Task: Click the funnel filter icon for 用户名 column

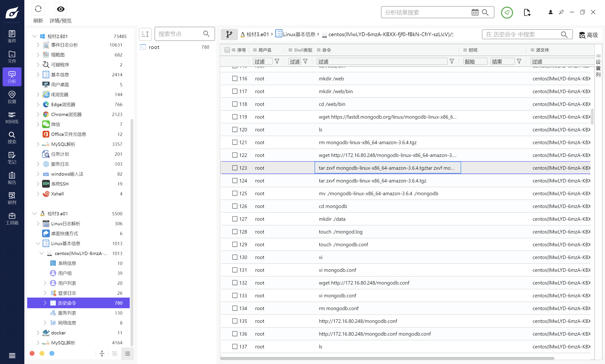Action: (277, 61)
